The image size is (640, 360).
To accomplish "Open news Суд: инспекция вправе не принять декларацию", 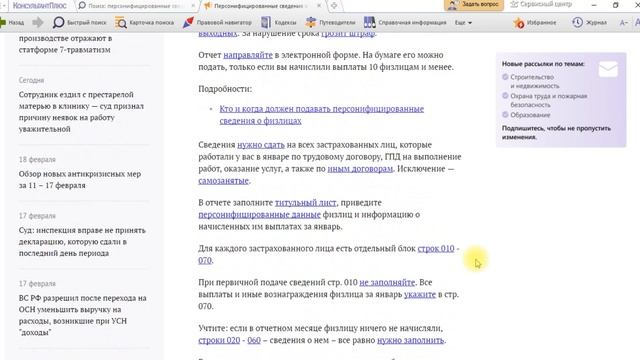I will click(82, 242).
